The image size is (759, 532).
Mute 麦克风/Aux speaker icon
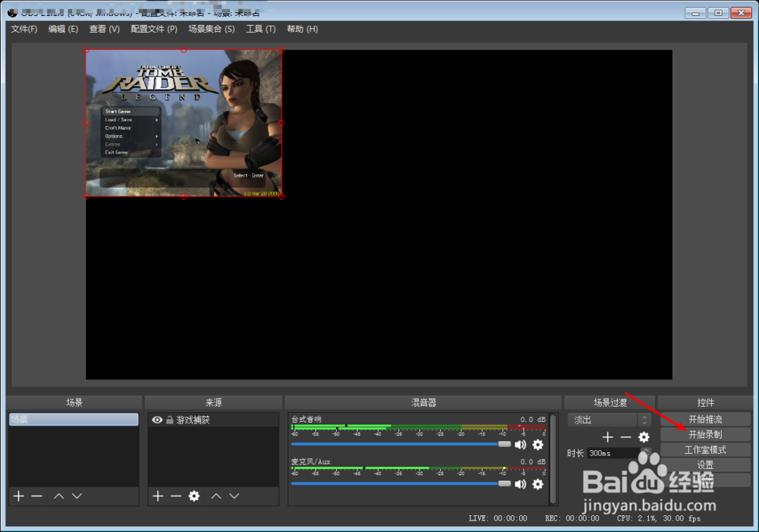coord(521,484)
